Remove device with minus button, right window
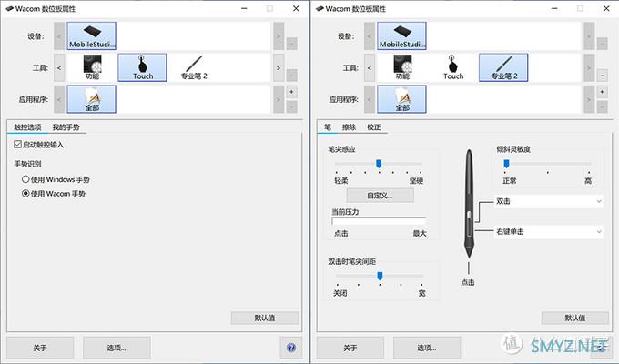The width and height of the screenshot is (619, 364). tap(602, 44)
